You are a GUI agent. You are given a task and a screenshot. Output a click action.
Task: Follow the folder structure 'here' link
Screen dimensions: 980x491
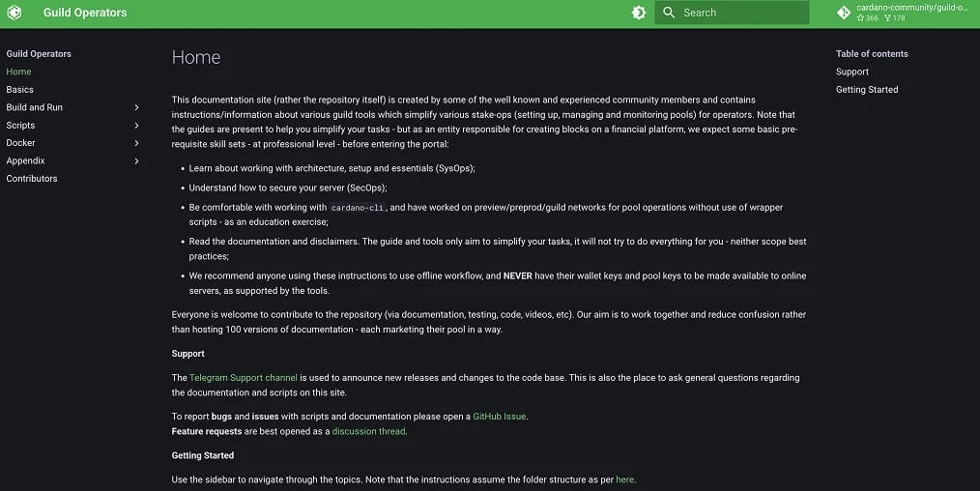pyautogui.click(x=625, y=479)
